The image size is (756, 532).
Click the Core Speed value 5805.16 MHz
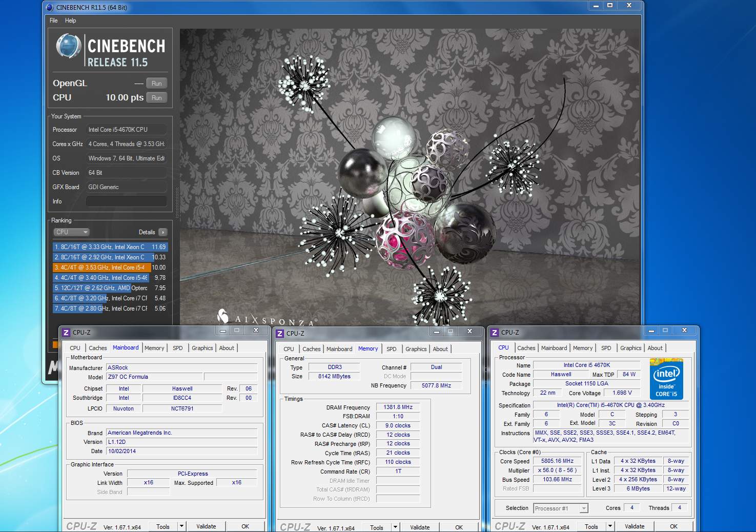click(x=557, y=461)
